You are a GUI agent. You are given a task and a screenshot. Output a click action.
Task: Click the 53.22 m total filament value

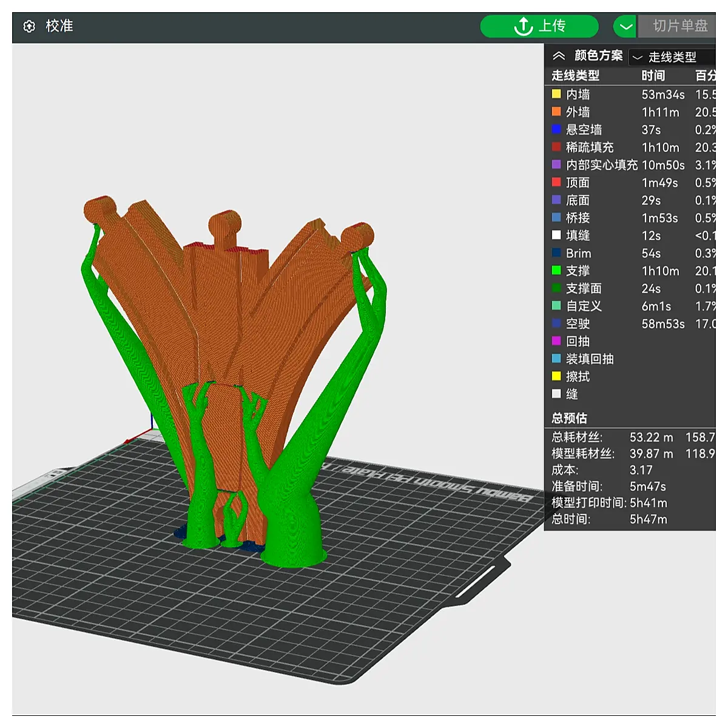click(651, 437)
